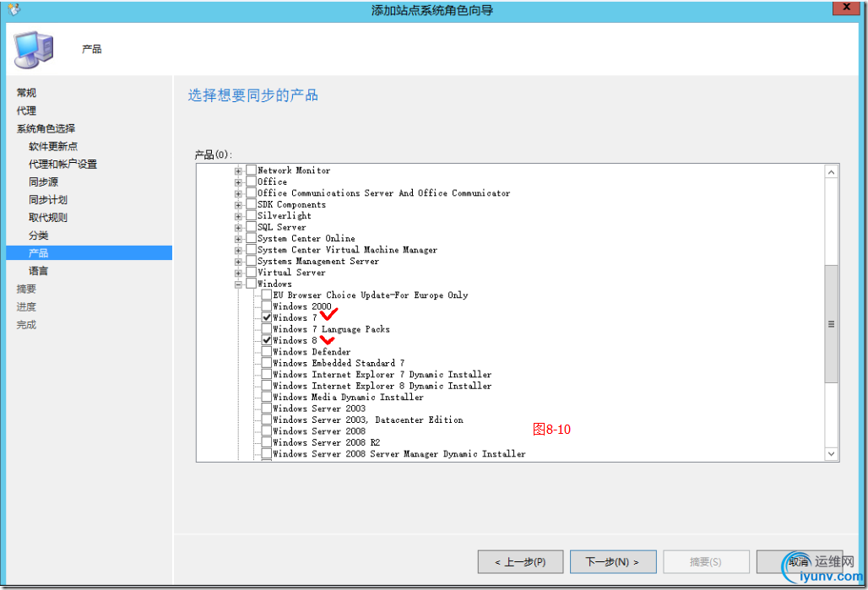Go to the 常规 wizard step
Viewport: 868px width, 590px height.
(x=26, y=93)
